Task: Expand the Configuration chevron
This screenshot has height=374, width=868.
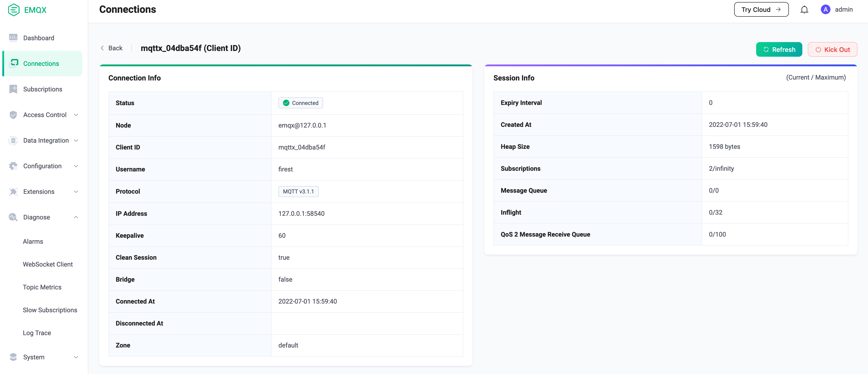Action: click(x=76, y=166)
